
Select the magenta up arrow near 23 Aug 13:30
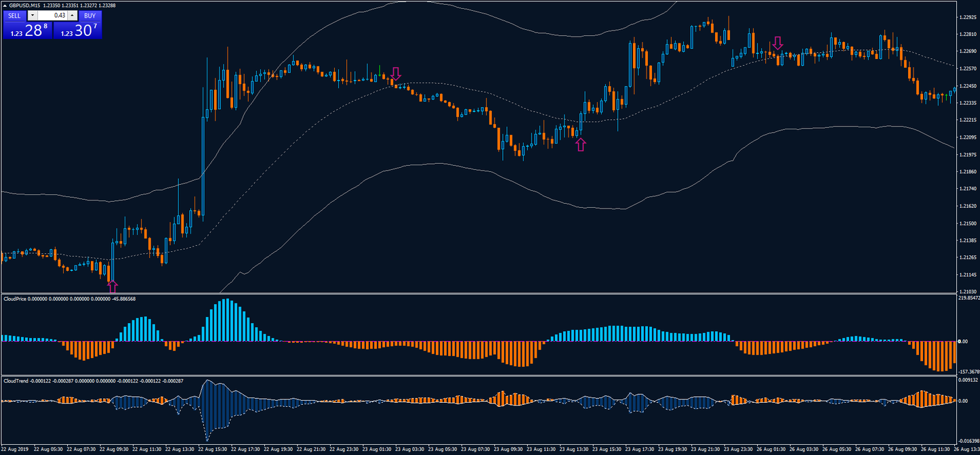point(581,144)
